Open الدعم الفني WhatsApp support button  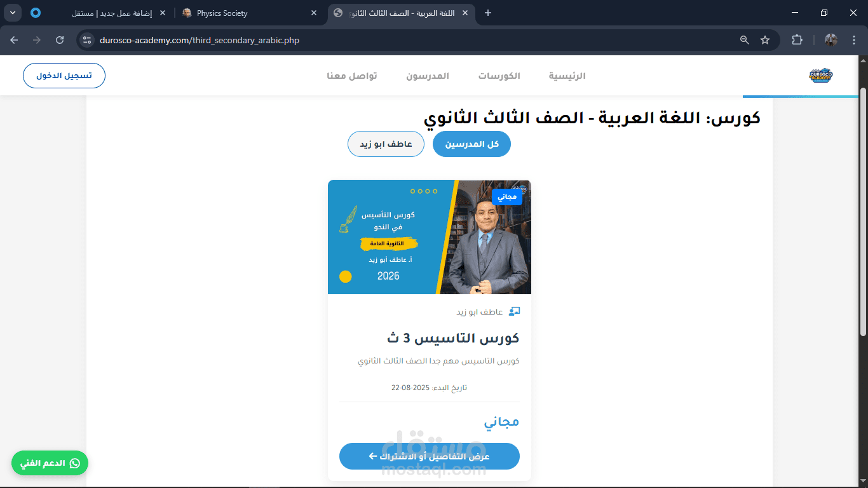point(50,463)
